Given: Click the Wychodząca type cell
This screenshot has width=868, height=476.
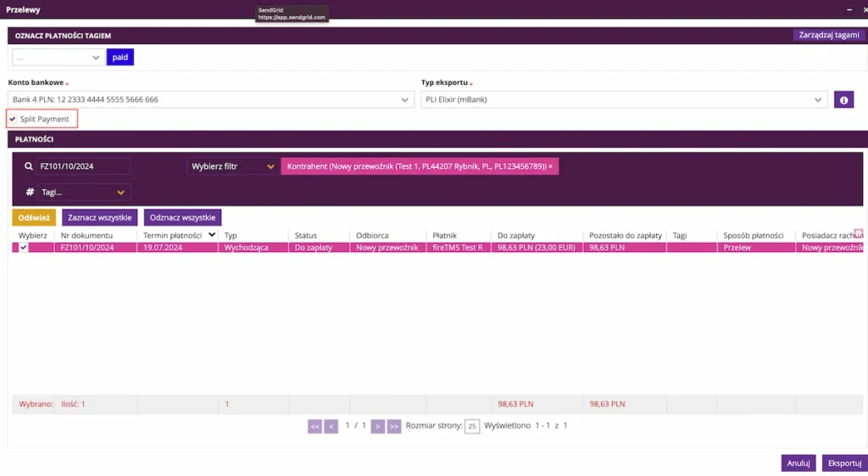Looking at the screenshot, I should click(x=253, y=248).
